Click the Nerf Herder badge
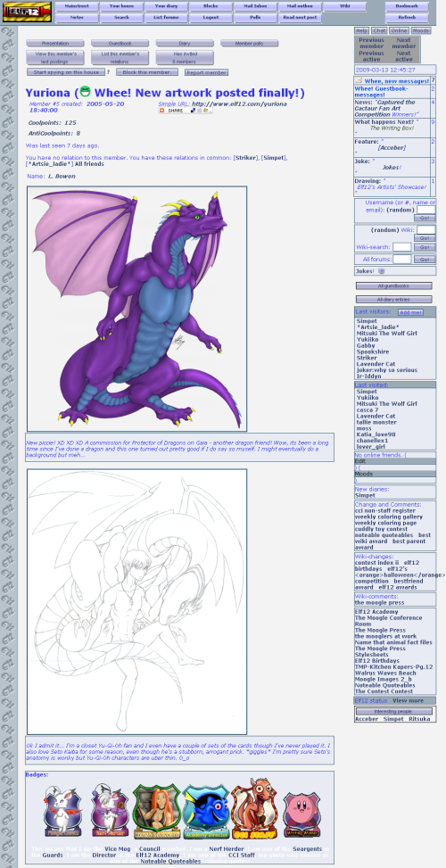 (110, 809)
